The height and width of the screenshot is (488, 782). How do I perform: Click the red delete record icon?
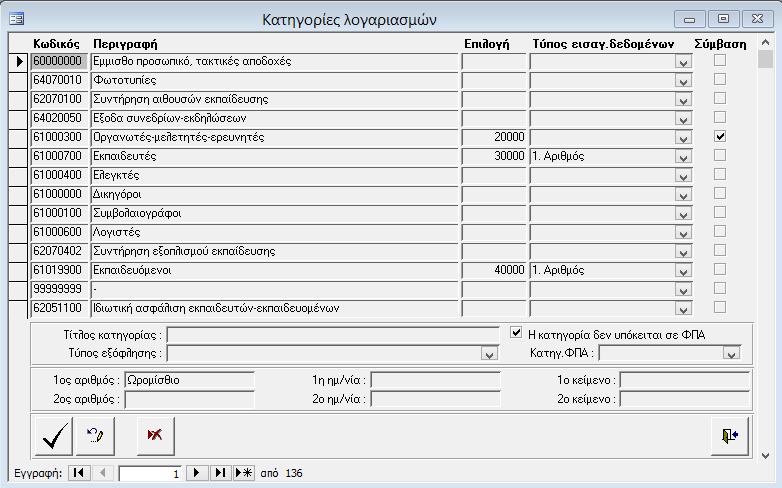tap(154, 435)
